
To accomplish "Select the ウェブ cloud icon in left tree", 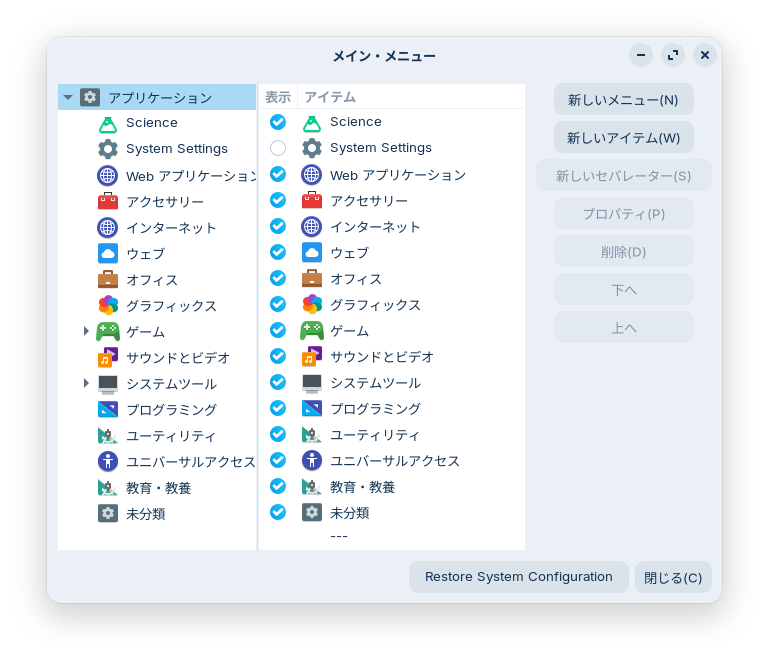I will pos(108,254).
